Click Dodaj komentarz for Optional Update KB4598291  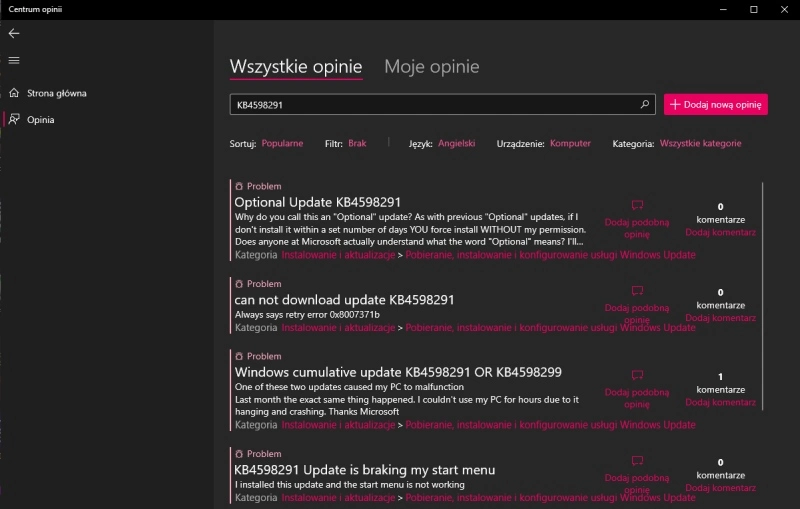point(720,233)
